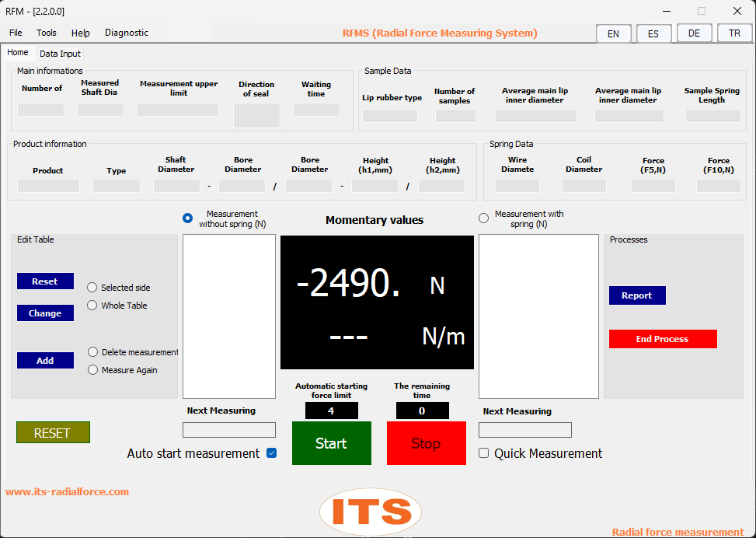Select the Measure Again radio option
This screenshot has width=756, height=538.
click(93, 370)
